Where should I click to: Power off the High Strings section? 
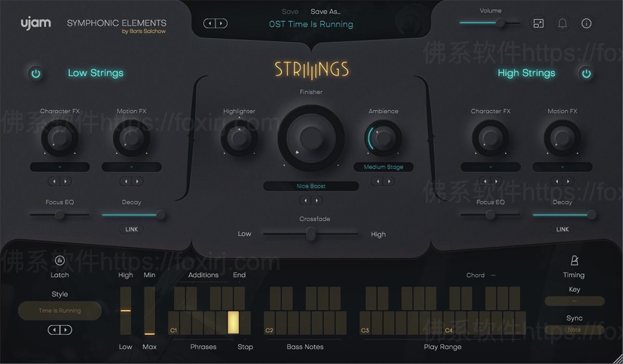pyautogui.click(x=586, y=73)
